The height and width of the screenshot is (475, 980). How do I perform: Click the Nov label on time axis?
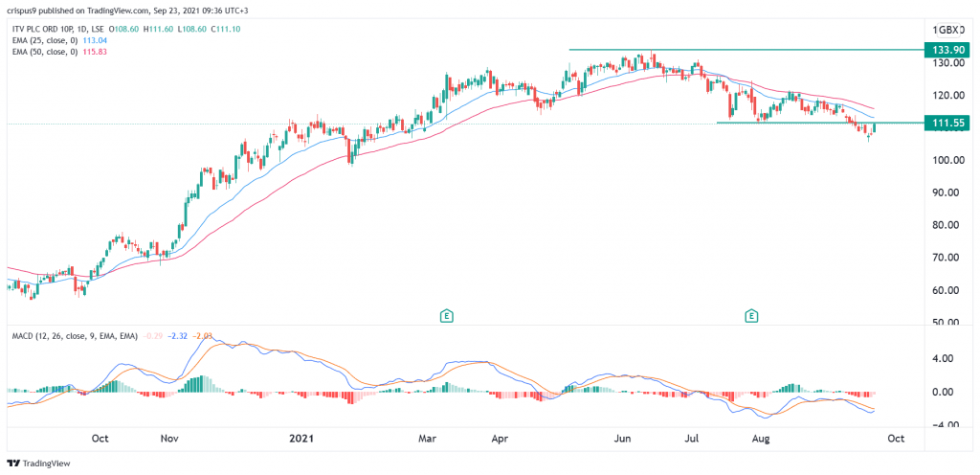[x=169, y=439]
